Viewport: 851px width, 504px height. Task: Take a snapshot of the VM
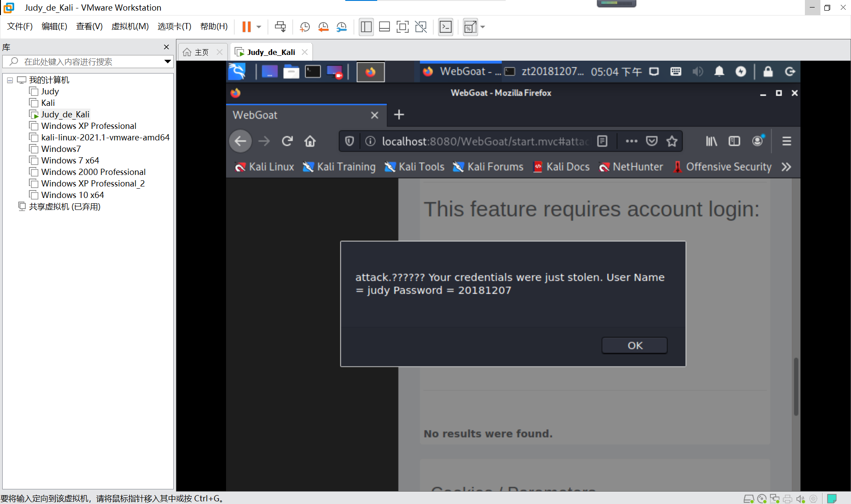coord(304,27)
